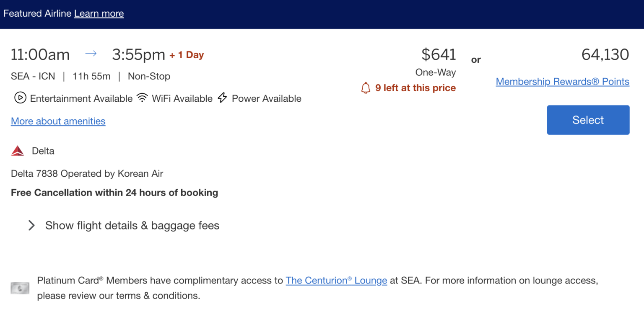Viewport: 644px width, 309px height.
Task: Click the chevron next to flight details
Action: 31,225
